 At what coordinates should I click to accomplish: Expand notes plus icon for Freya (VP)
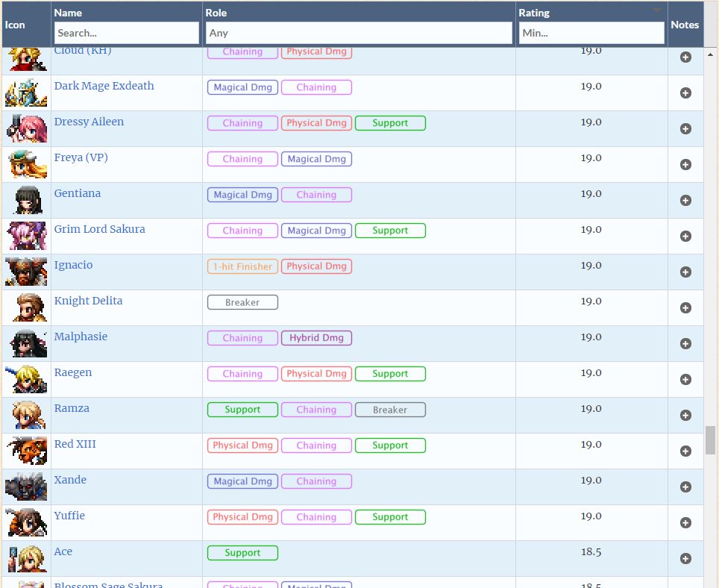pos(685,165)
